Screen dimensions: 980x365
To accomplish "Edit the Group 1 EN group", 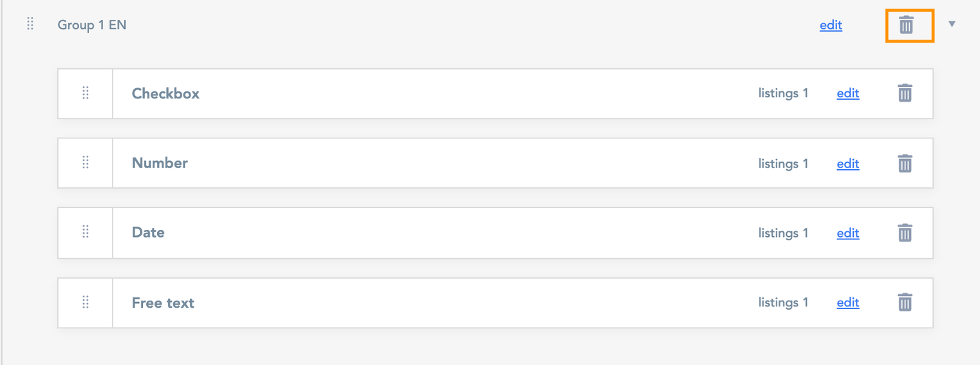I will (831, 25).
